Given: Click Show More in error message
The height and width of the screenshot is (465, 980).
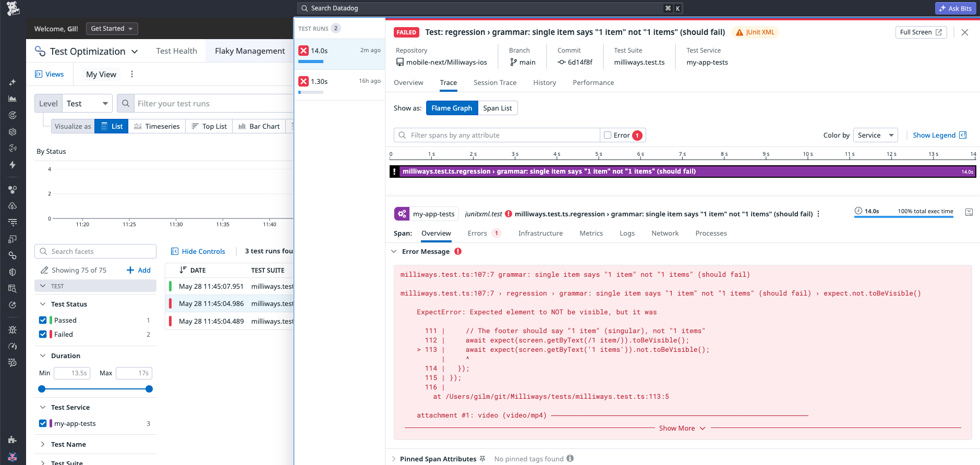Looking at the screenshot, I should 682,428.
